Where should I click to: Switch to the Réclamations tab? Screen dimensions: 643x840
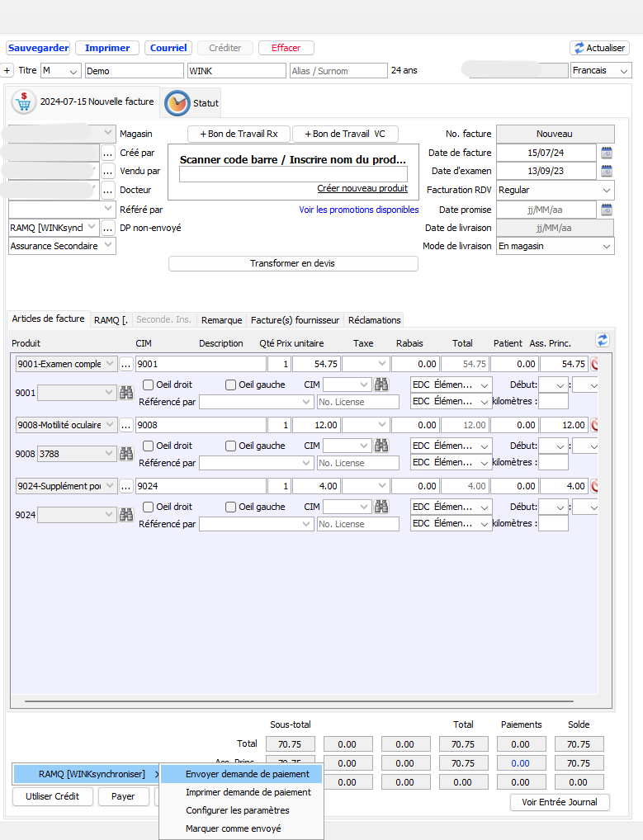point(374,319)
